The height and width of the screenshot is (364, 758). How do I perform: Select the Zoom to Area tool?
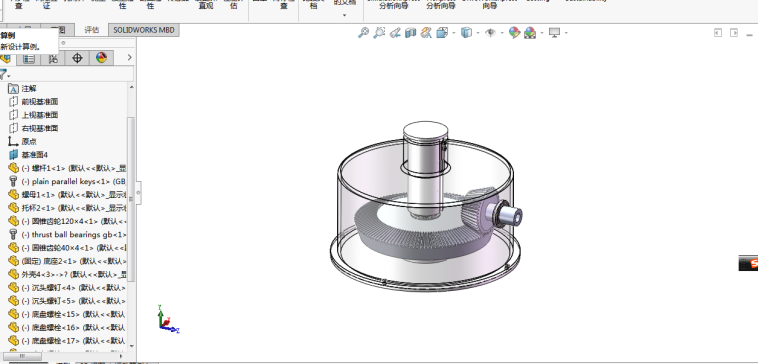click(379, 33)
